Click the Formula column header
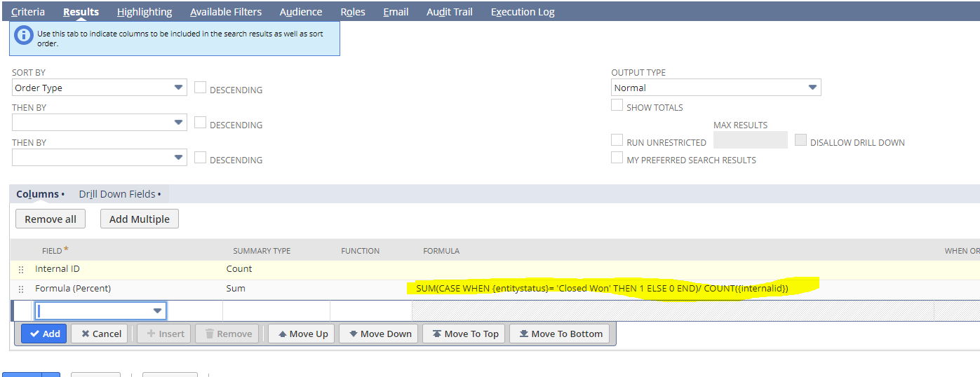The image size is (980, 377). pyautogui.click(x=441, y=251)
